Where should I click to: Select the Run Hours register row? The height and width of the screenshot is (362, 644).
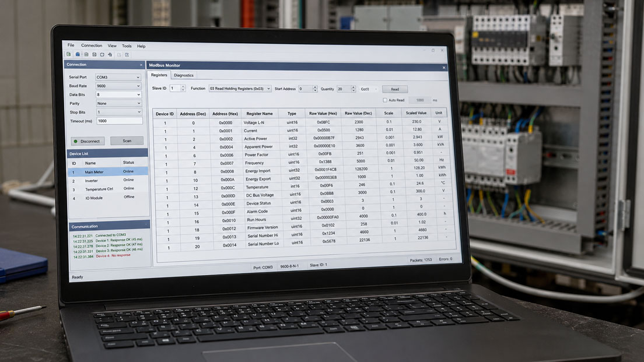(x=304, y=219)
